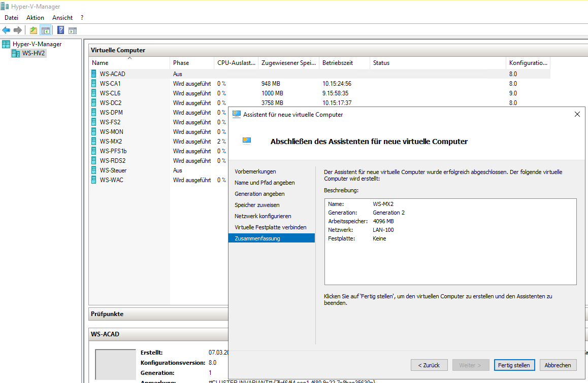Screen dimensions: 588x383
Task: Open the Aktion menu
Action: coord(35,18)
